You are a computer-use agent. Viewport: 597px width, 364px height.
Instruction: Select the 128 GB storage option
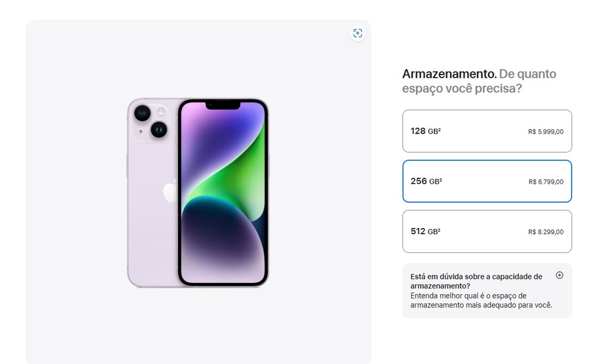pos(487,131)
